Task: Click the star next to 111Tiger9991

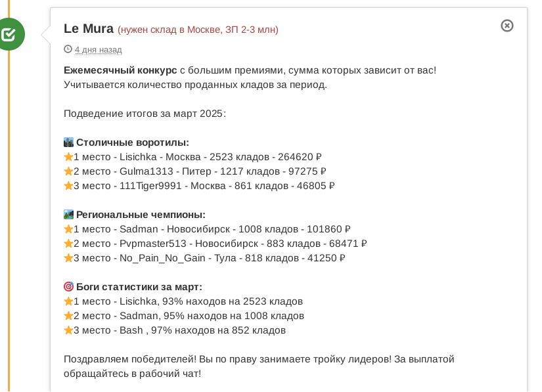Action: (x=68, y=186)
